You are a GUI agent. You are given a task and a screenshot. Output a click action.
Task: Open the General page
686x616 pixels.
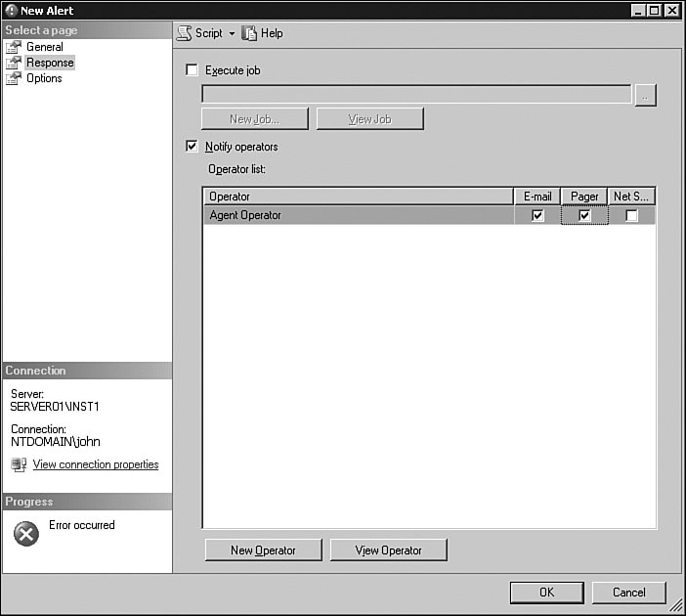45,47
